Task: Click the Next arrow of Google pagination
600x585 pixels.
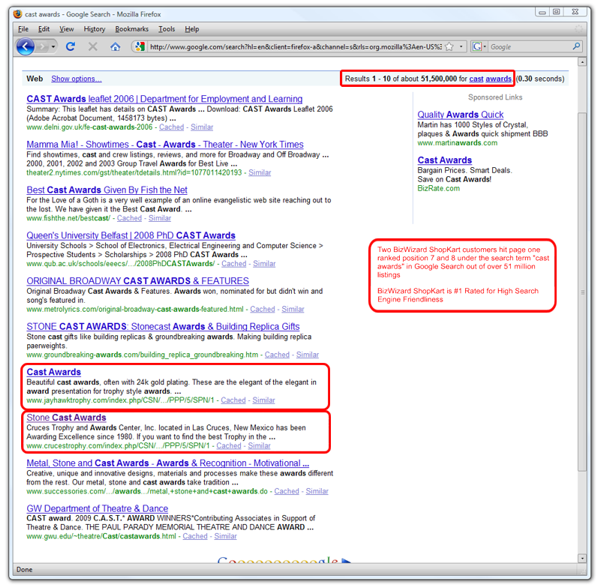Action: [346, 561]
